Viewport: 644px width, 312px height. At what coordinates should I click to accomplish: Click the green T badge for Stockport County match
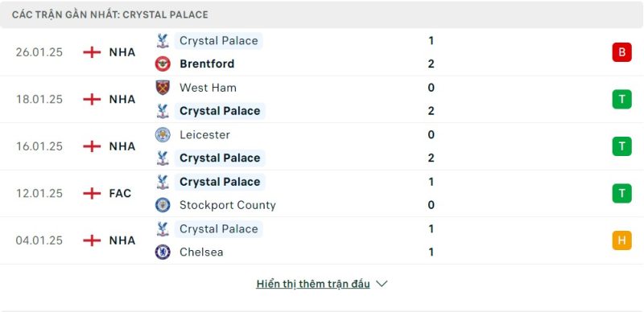click(x=621, y=193)
